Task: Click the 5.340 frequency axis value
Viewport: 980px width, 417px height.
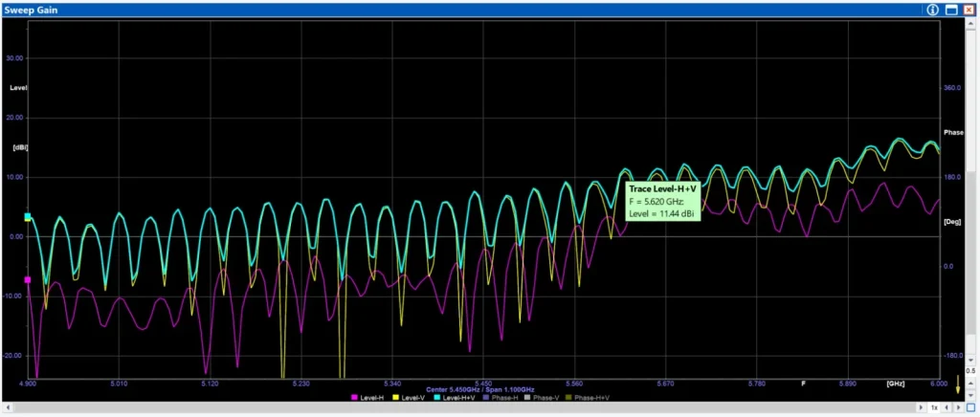Action: (x=392, y=384)
